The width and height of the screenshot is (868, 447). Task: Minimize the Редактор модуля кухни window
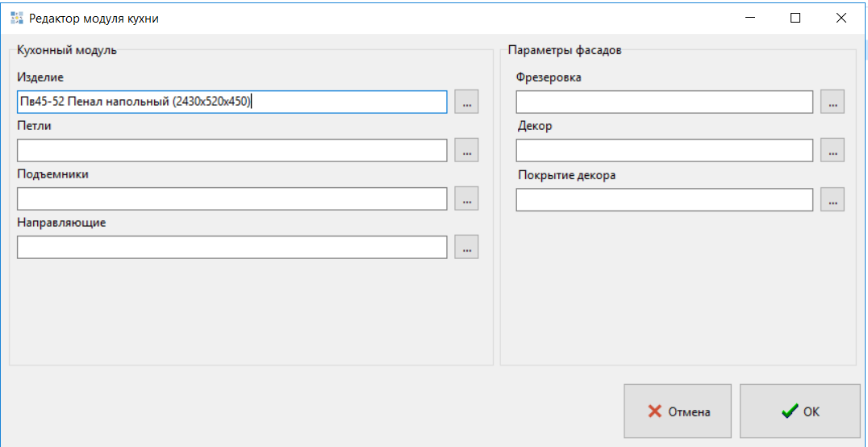pos(750,18)
